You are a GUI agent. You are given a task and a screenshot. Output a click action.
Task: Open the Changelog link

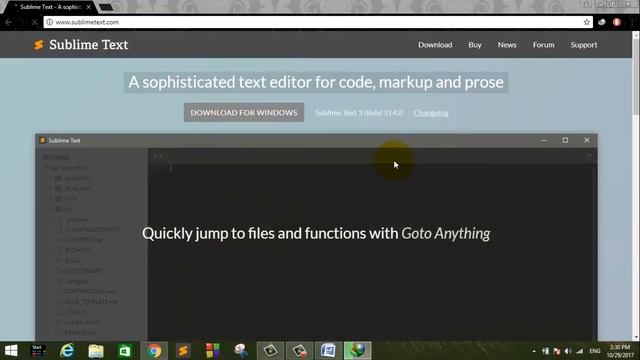[431, 113]
